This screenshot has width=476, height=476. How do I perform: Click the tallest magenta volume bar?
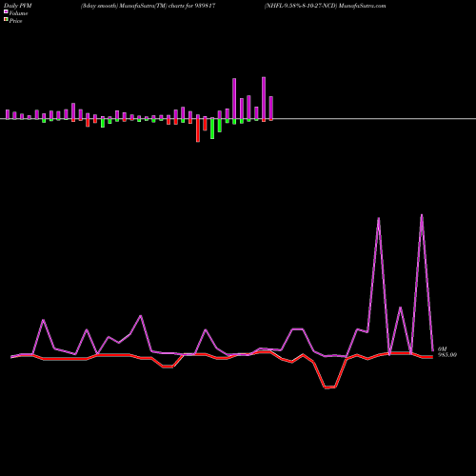[x=264, y=98]
